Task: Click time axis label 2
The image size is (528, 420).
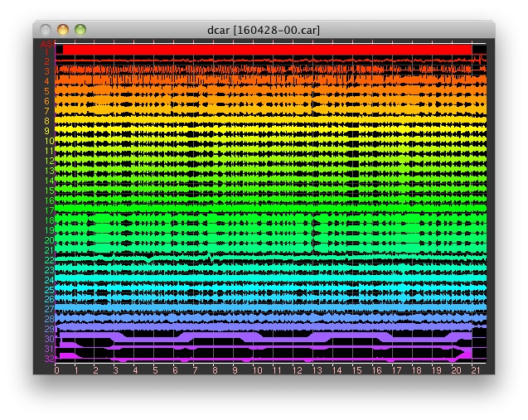Action: click(96, 370)
